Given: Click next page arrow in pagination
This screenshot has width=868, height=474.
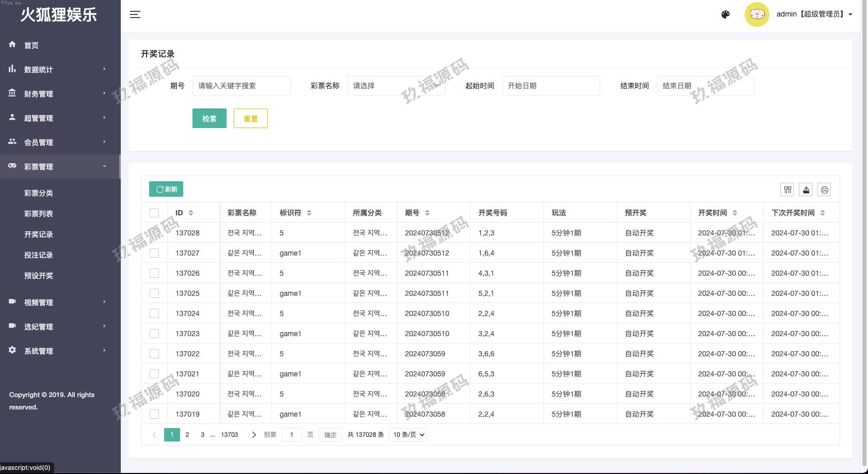Looking at the screenshot, I should 253,435.
